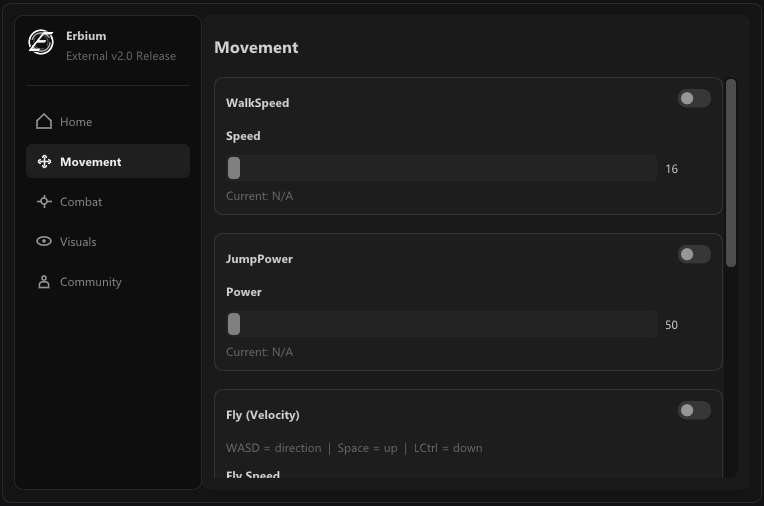Switch to the Visuals section
764x506 pixels.
tap(108, 241)
